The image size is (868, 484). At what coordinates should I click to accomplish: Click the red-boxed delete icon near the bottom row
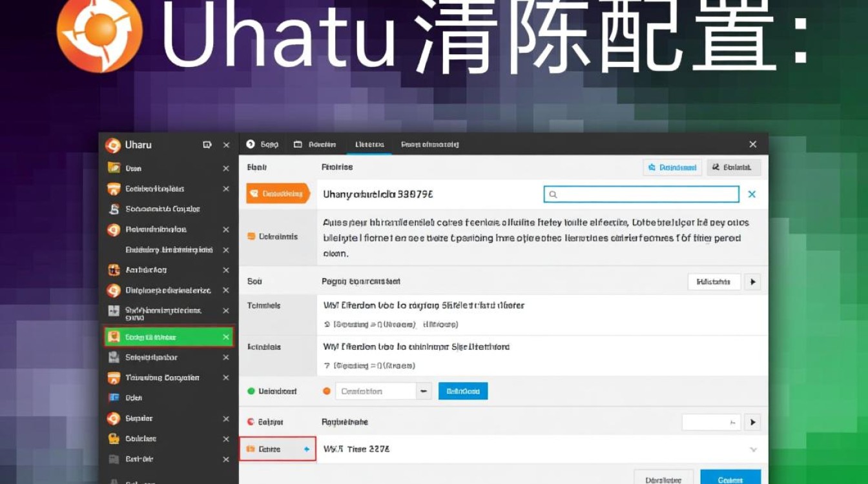pos(251,449)
